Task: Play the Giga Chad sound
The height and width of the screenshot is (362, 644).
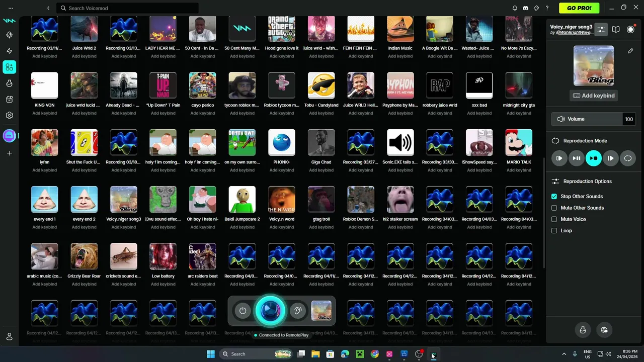Action: tap(321, 142)
